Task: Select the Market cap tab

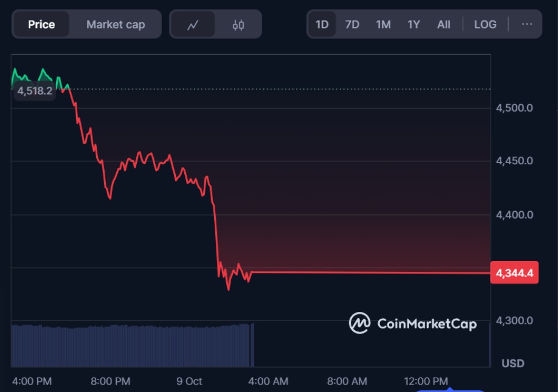Action: pyautogui.click(x=116, y=25)
